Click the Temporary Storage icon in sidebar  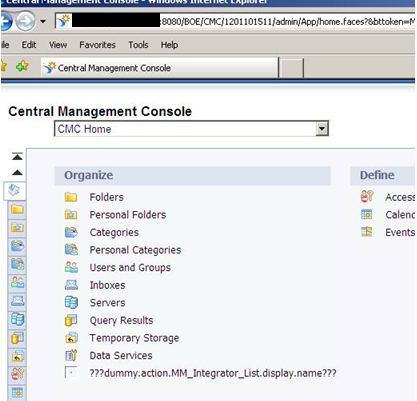[17, 356]
